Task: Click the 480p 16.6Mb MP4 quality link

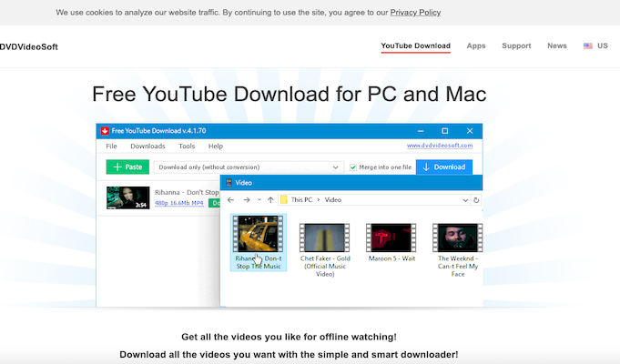Action: 179,203
